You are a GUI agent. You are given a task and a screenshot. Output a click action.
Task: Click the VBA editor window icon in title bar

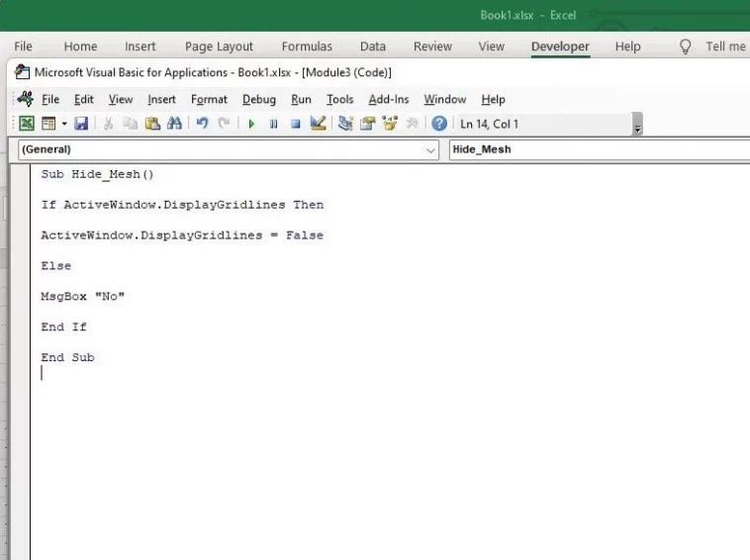[22, 72]
